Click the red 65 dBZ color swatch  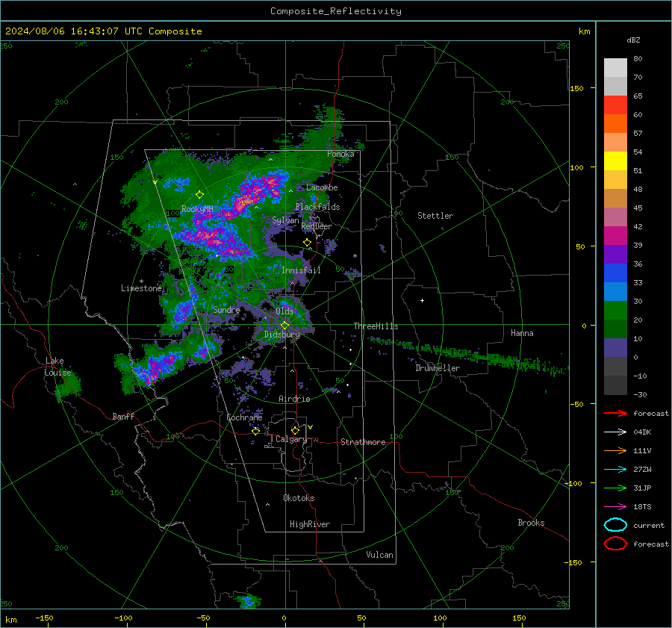(615, 105)
